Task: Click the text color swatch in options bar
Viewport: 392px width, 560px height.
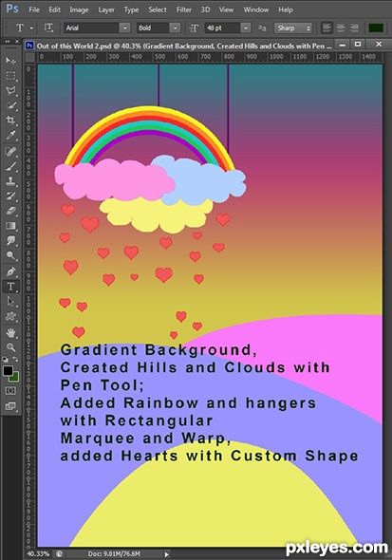Action: (376, 28)
